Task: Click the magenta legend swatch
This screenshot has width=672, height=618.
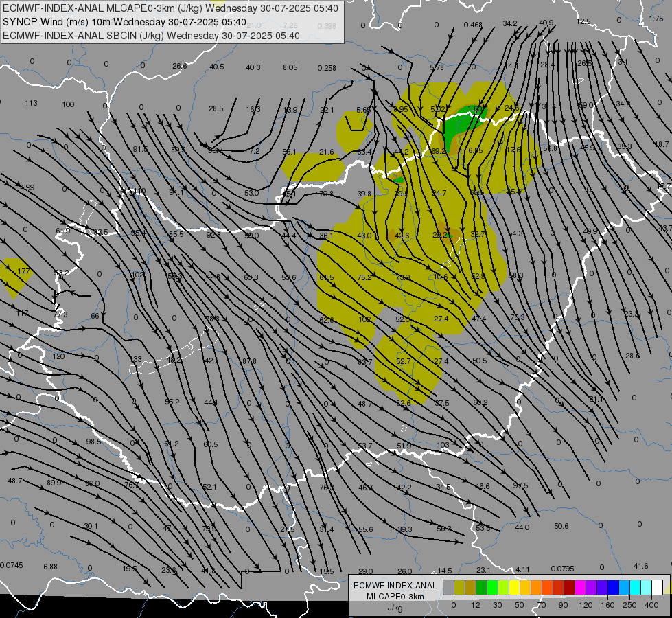Action: pyautogui.click(x=580, y=587)
